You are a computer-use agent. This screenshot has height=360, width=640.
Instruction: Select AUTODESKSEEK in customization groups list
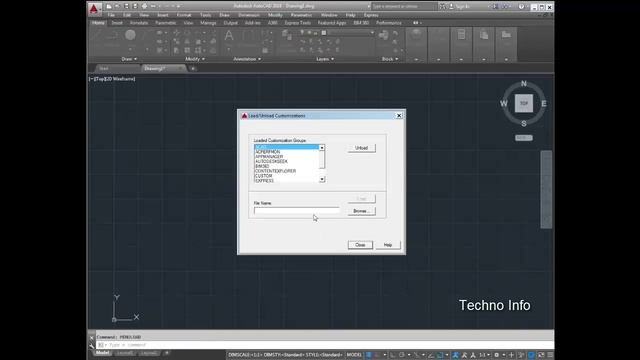point(287,162)
